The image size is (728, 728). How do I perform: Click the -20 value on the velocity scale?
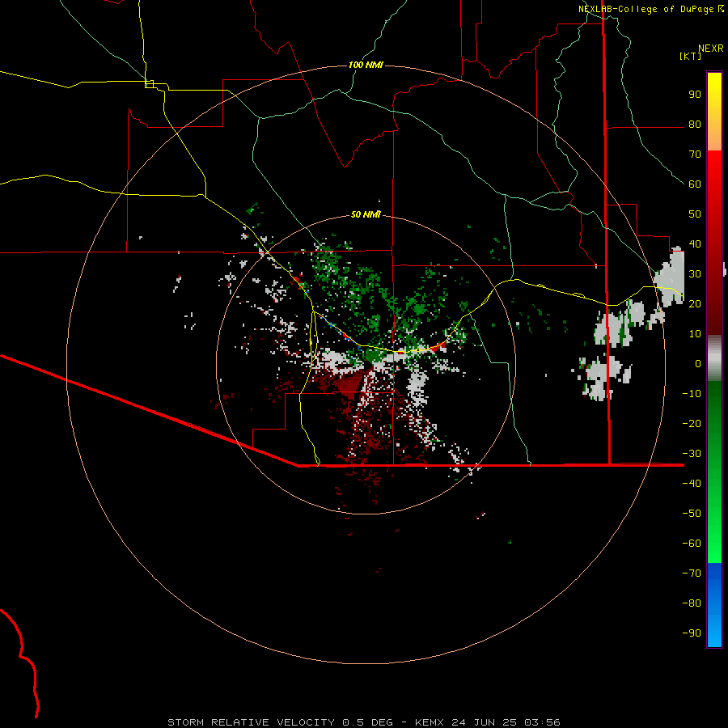pyautogui.click(x=692, y=424)
